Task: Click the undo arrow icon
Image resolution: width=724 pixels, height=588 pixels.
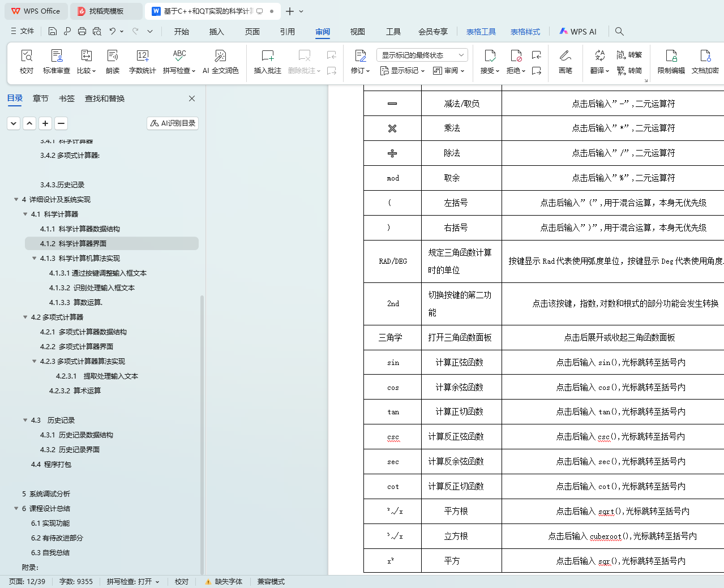Action: coord(113,31)
